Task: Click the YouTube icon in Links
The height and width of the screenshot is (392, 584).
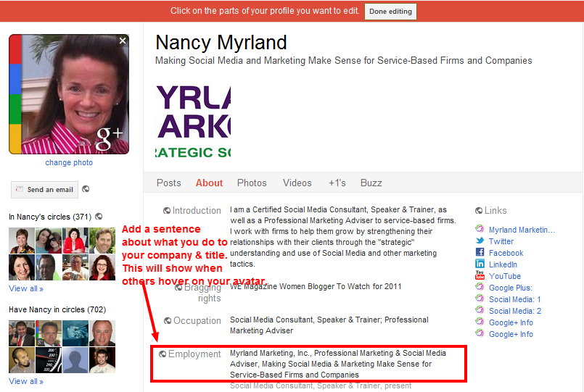Action: pos(480,276)
